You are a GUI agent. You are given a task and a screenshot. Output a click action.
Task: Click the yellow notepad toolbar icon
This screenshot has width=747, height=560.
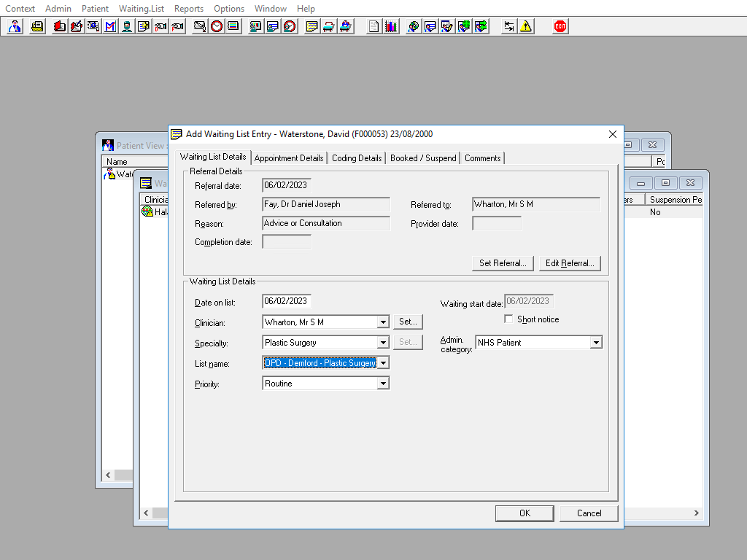click(x=311, y=26)
